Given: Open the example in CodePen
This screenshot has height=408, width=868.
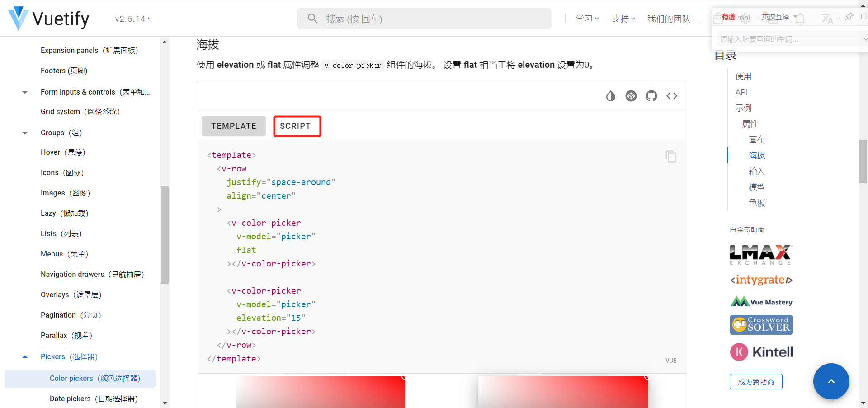Looking at the screenshot, I should coord(631,96).
